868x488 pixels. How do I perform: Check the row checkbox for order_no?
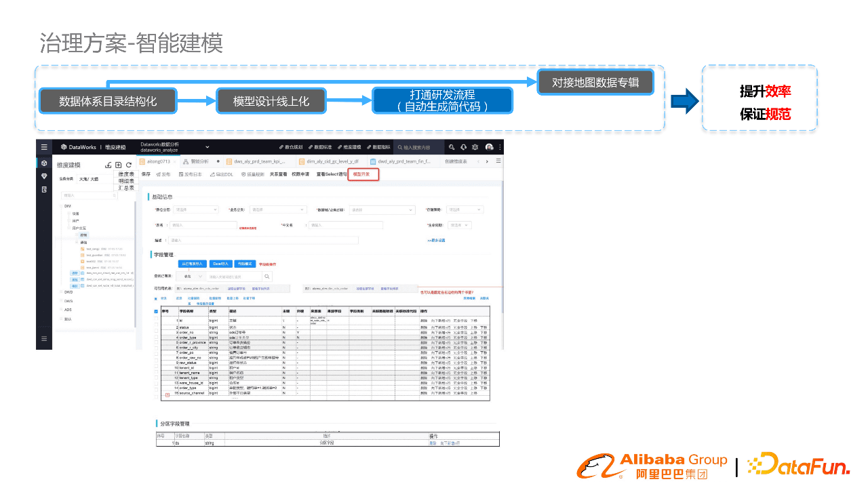(156, 332)
